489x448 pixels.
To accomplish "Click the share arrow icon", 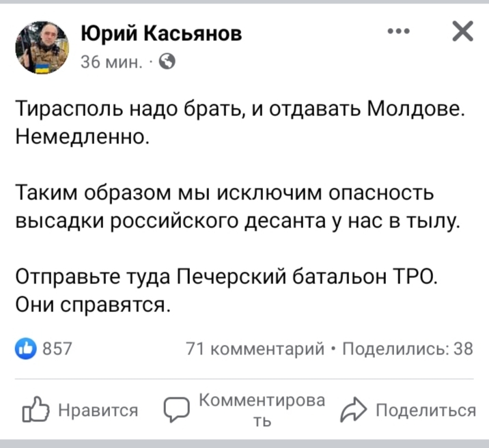I will point(355,411).
